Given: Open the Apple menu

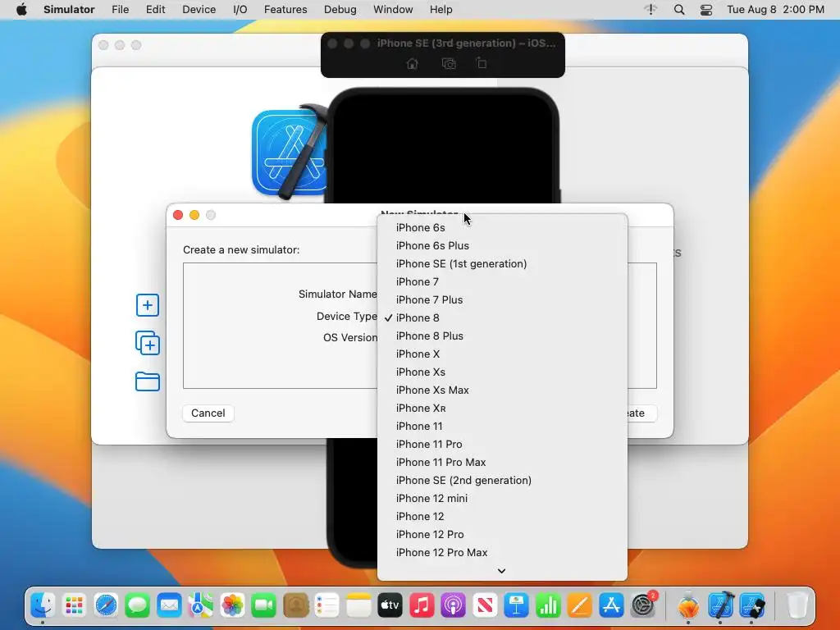Looking at the screenshot, I should 21,10.
